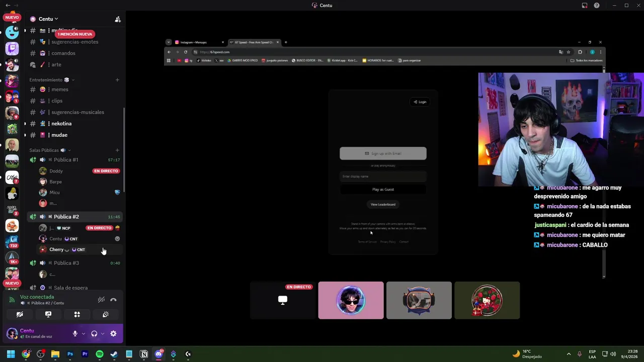Turn on camera in voice panel
644x362 pixels.
20,314
